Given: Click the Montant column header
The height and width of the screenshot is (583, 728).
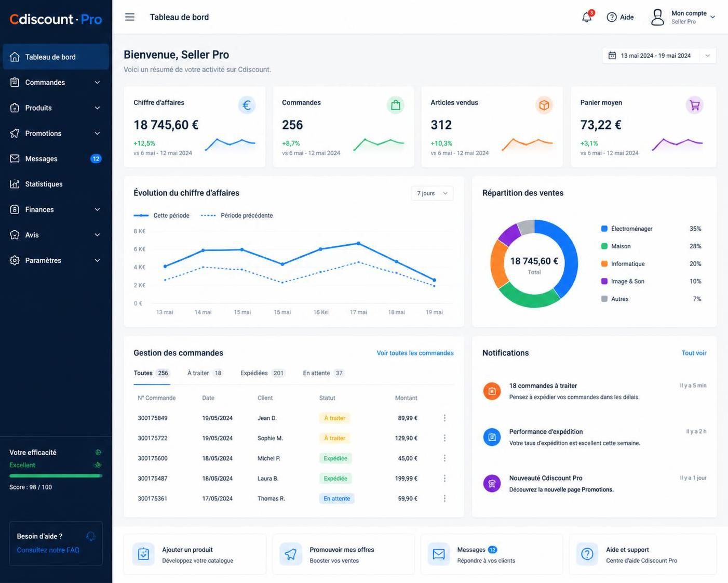Looking at the screenshot, I should tap(406, 398).
